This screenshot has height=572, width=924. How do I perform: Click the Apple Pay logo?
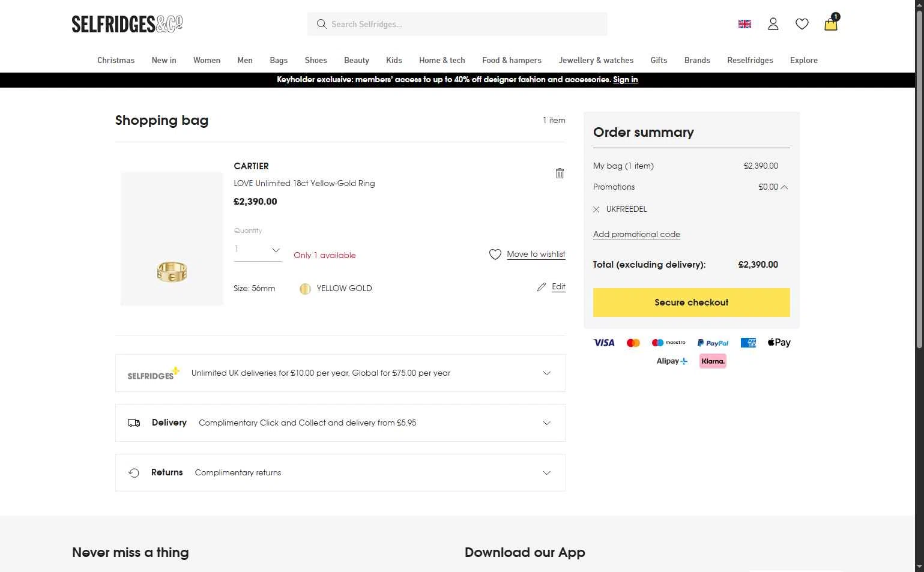click(779, 342)
